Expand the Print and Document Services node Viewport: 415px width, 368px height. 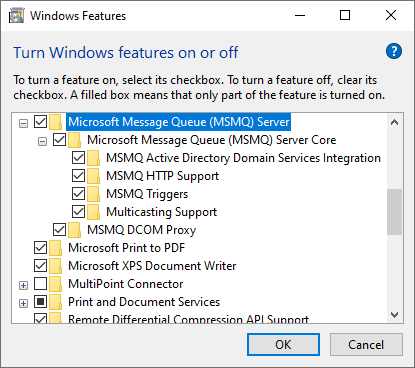[23, 304]
